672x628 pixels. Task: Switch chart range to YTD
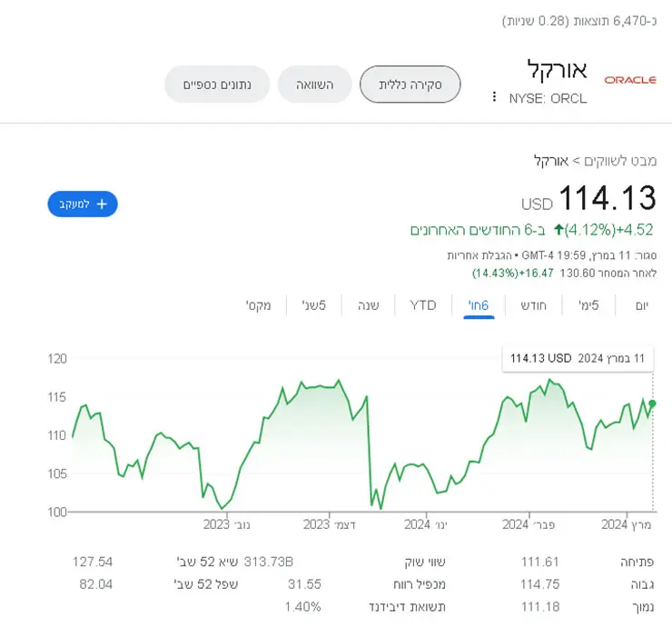(423, 305)
